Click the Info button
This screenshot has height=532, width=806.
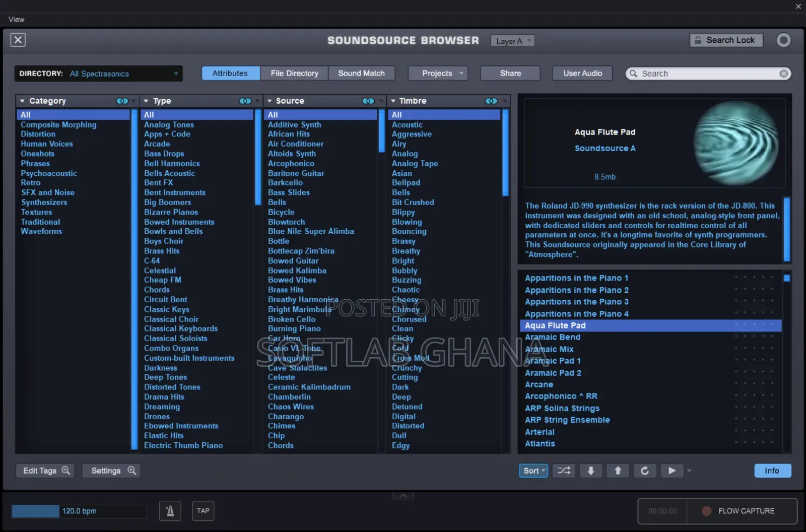pyautogui.click(x=772, y=471)
